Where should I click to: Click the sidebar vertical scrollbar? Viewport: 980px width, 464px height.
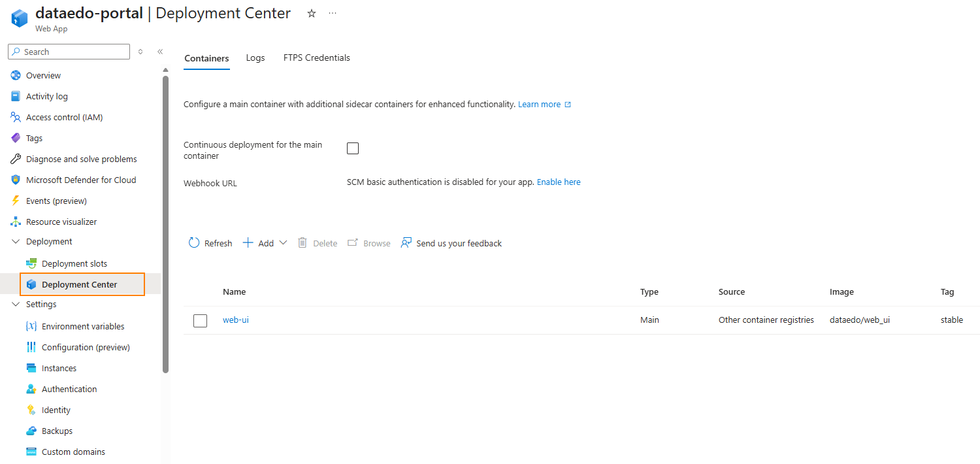coord(165,222)
